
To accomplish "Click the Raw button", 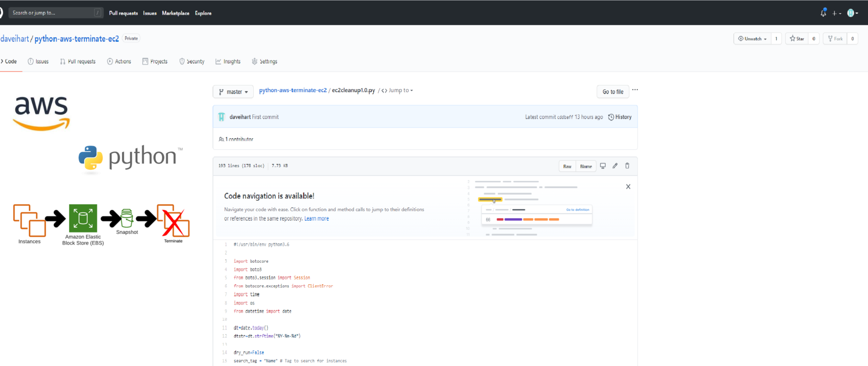I will 567,166.
